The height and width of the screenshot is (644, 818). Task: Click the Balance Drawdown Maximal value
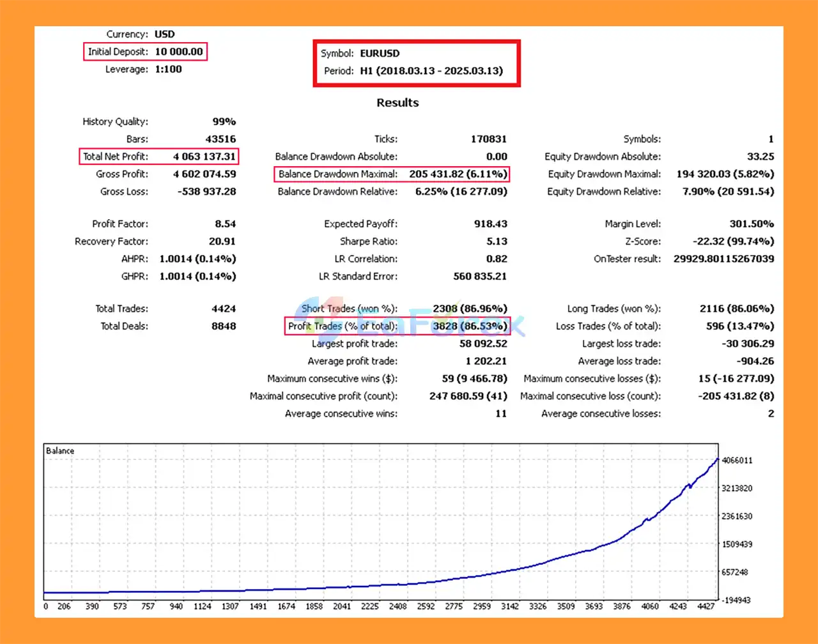pyautogui.click(x=458, y=174)
